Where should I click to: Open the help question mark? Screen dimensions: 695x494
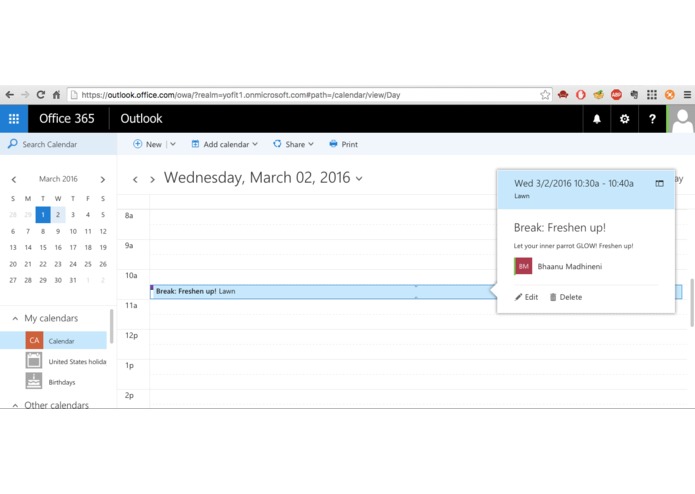click(652, 119)
